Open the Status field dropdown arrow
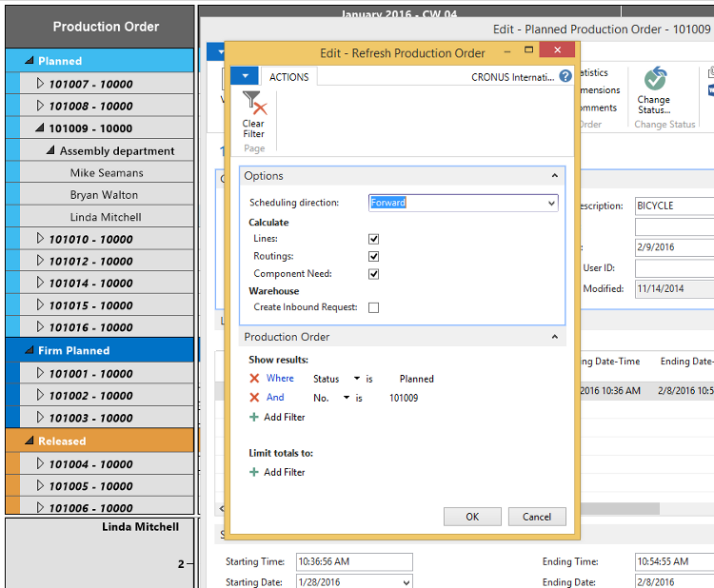 (357, 379)
